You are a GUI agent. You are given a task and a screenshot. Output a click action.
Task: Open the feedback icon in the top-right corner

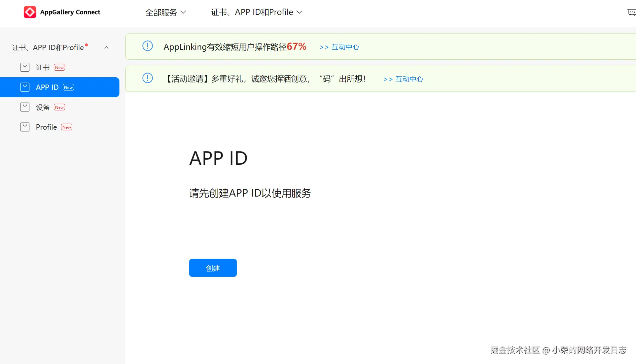pyautogui.click(x=632, y=13)
